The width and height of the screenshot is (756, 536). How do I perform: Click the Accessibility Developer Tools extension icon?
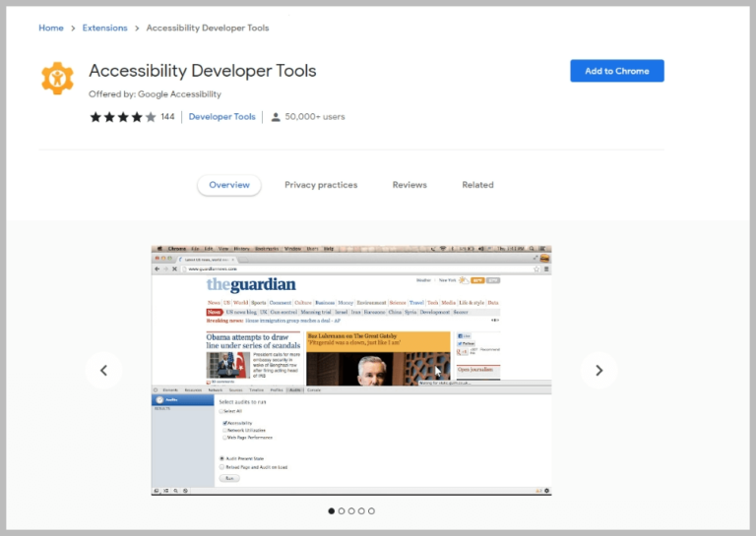pos(57,78)
